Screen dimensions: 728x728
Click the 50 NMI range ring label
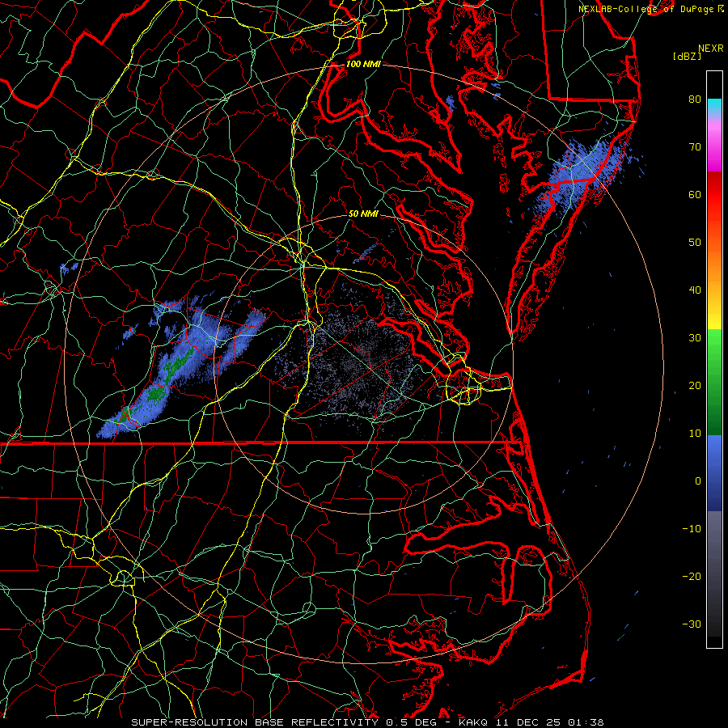pos(363,214)
